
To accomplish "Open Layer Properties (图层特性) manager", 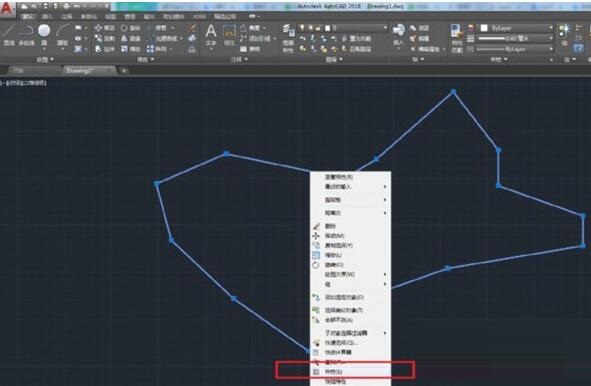I will point(288,38).
